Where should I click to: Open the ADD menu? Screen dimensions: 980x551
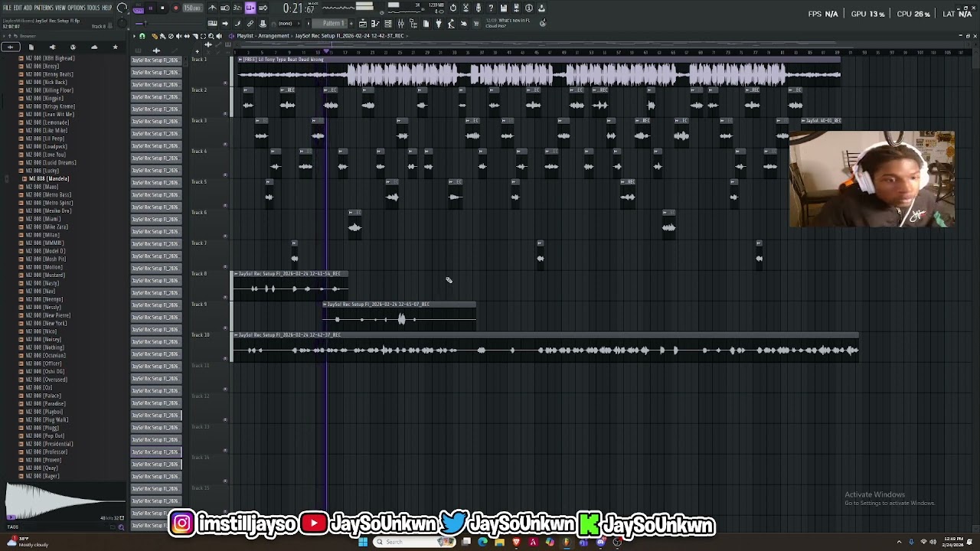pyautogui.click(x=28, y=8)
